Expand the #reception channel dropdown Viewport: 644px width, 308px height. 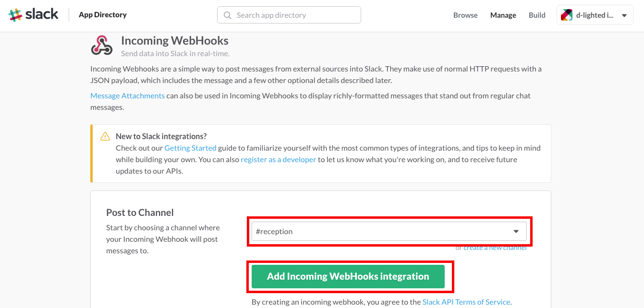[384, 231]
